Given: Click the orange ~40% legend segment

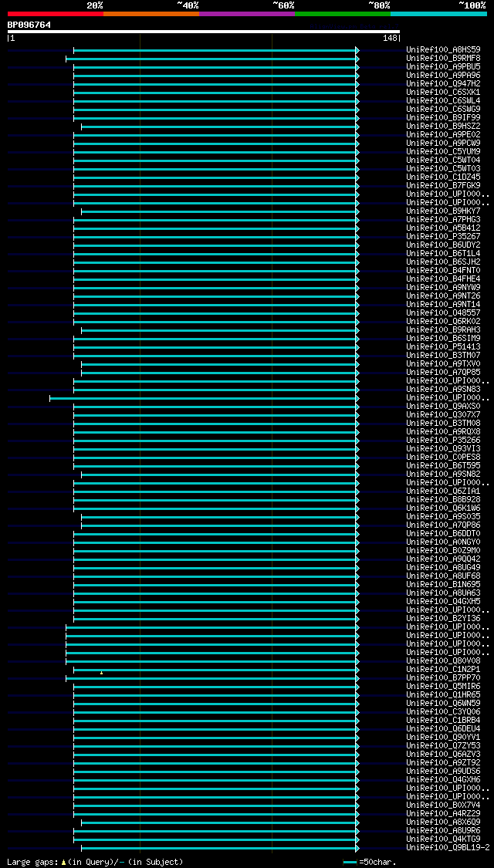Looking at the screenshot, I should click(151, 13).
